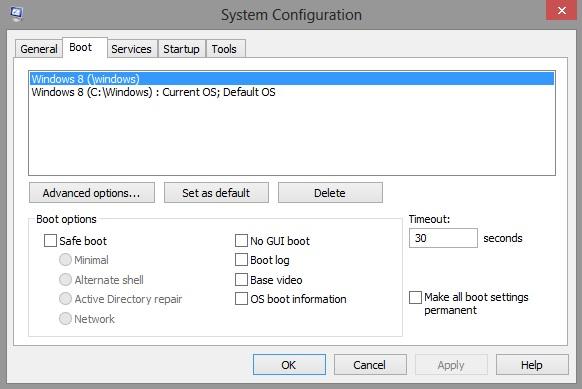This screenshot has height=389, width=582.
Task: Open the Services tab
Action: pos(131,49)
